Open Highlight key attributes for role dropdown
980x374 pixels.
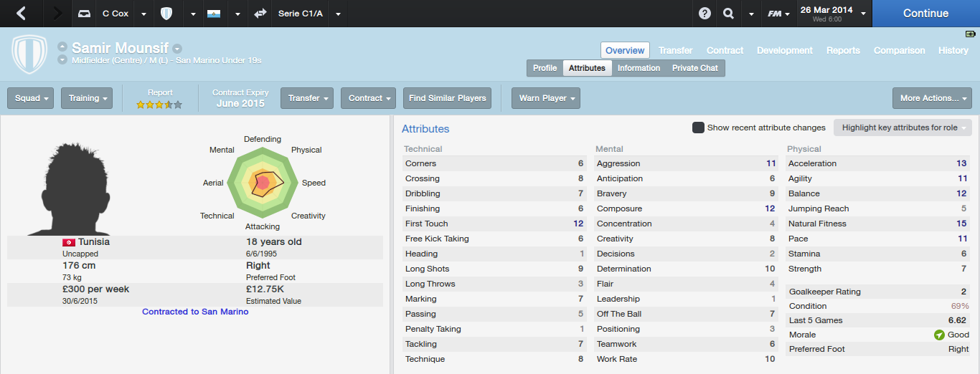point(903,128)
